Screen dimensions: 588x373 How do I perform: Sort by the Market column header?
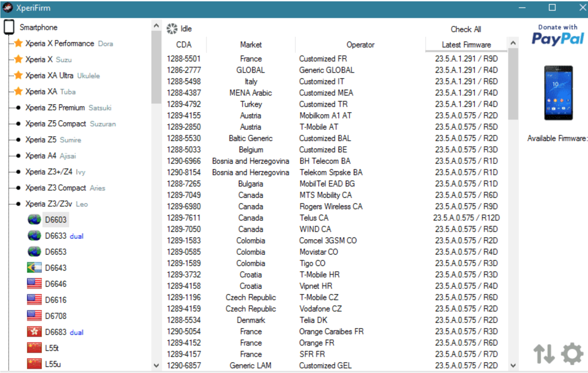251,45
